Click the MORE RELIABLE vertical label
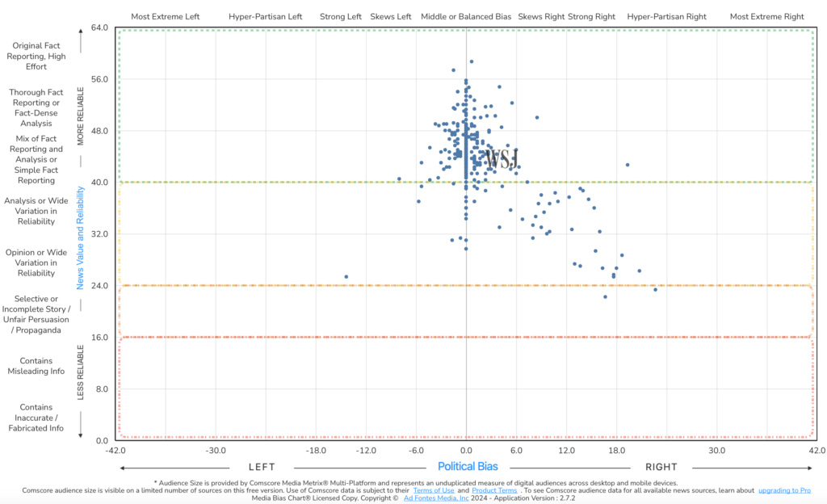 click(x=80, y=116)
